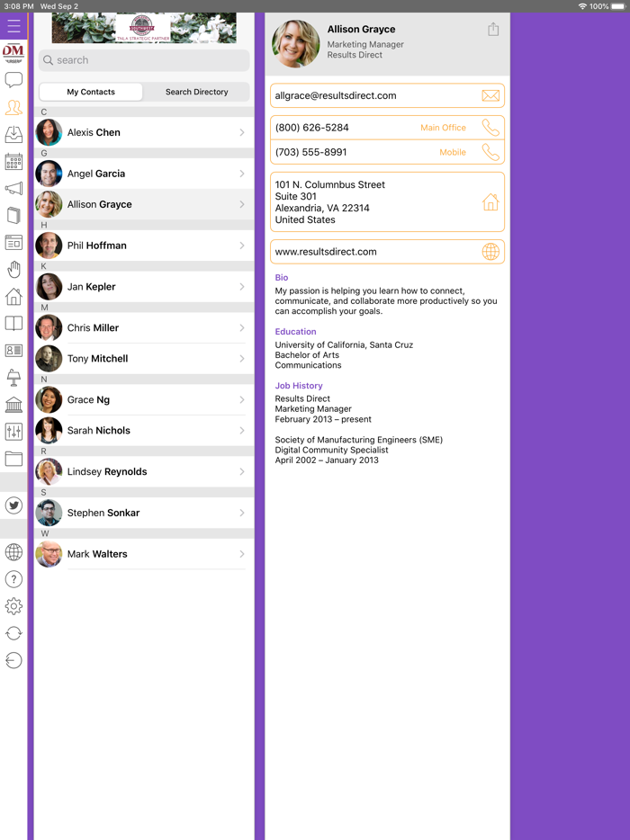Tap the TNLA Strategic Partner banner
The image size is (630, 840).
[144, 28]
